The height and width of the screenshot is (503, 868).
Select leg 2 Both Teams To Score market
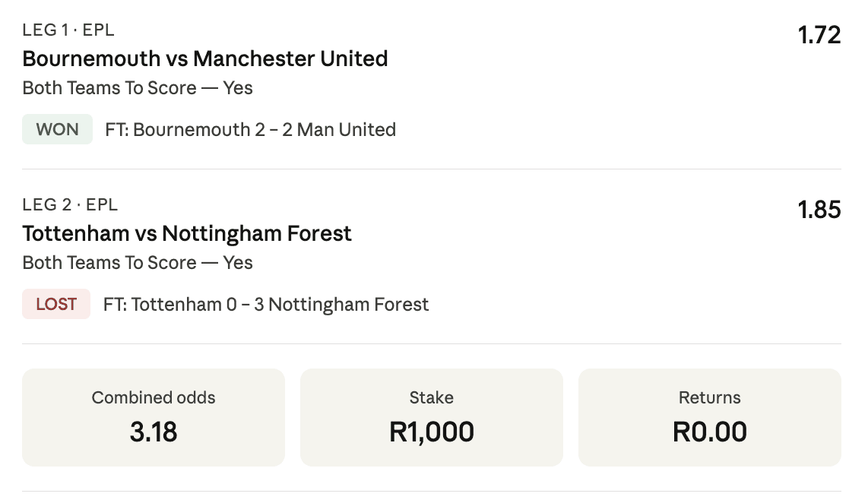pos(138,263)
